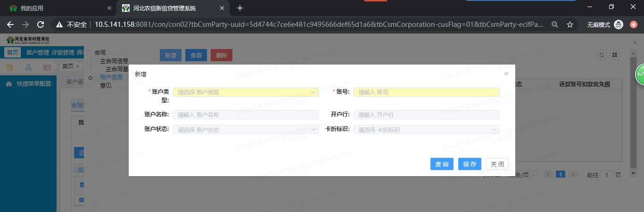Click the 账户名称 input field
The height and width of the screenshot is (212, 644).
pos(246,114)
